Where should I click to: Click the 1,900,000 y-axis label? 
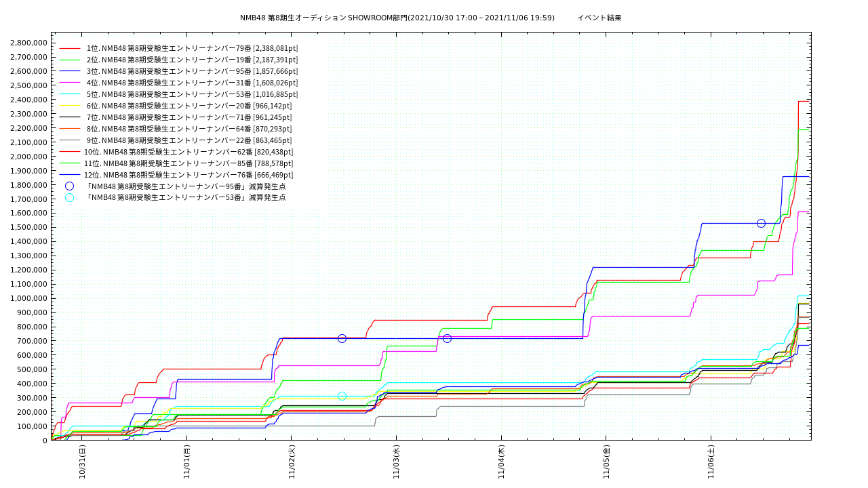(29, 171)
